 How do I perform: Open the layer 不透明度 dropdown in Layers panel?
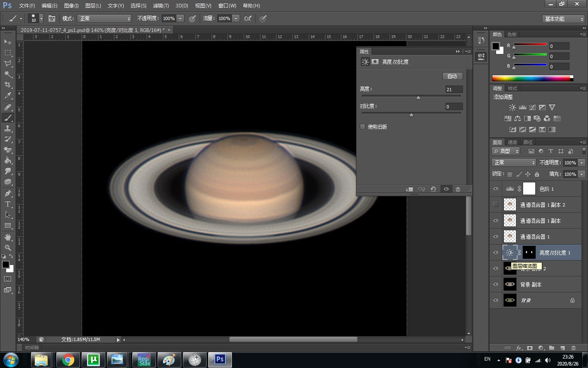(582, 162)
